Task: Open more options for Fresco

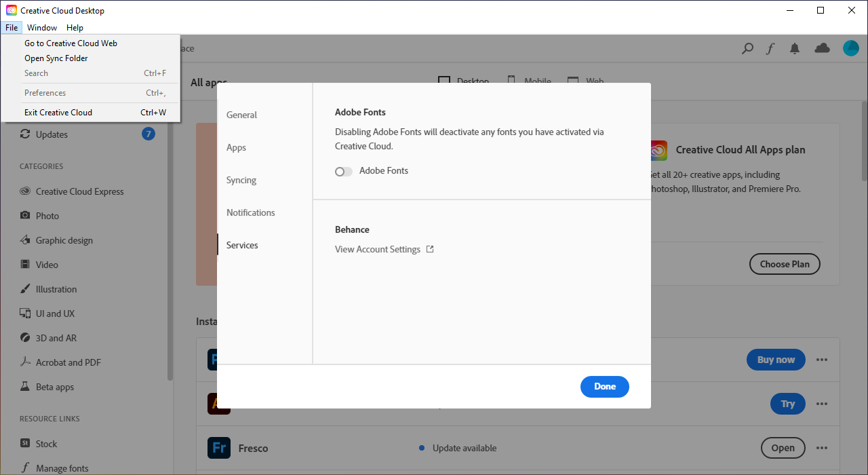Action: [822, 448]
